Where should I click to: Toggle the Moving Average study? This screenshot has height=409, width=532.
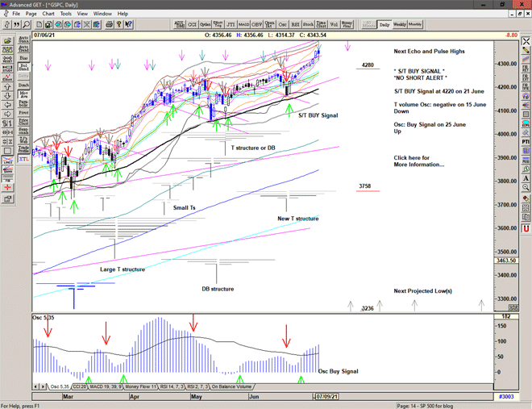point(23,94)
